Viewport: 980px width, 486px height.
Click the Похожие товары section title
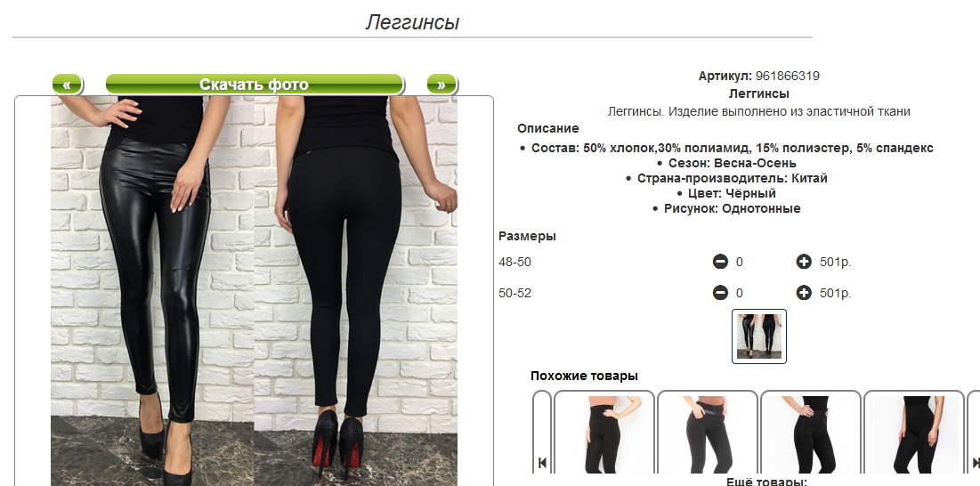click(x=585, y=376)
